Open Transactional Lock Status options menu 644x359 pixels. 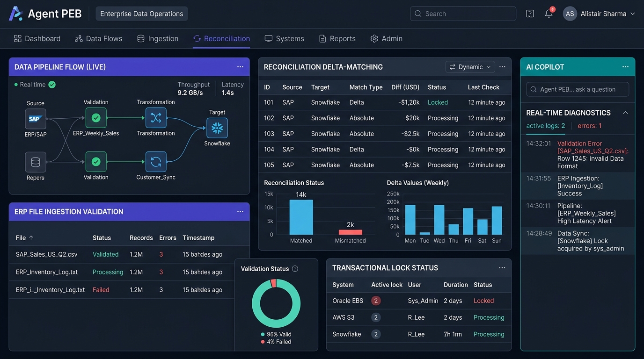tap(502, 268)
